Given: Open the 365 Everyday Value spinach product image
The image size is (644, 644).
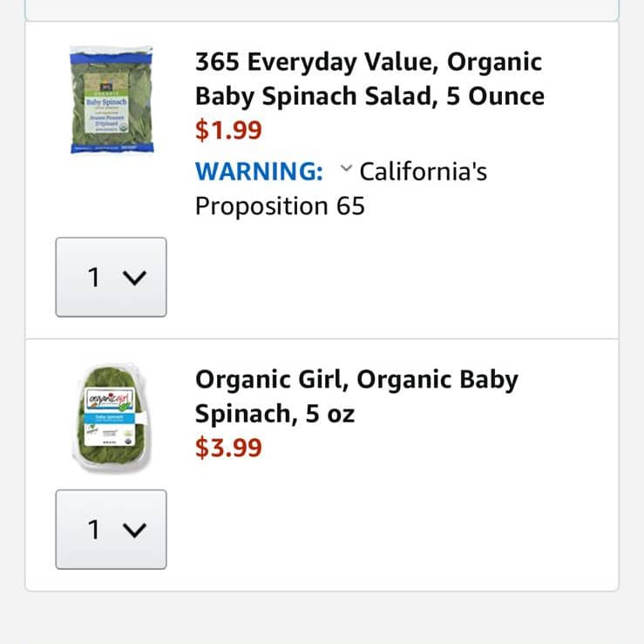Looking at the screenshot, I should pyautogui.click(x=112, y=100).
